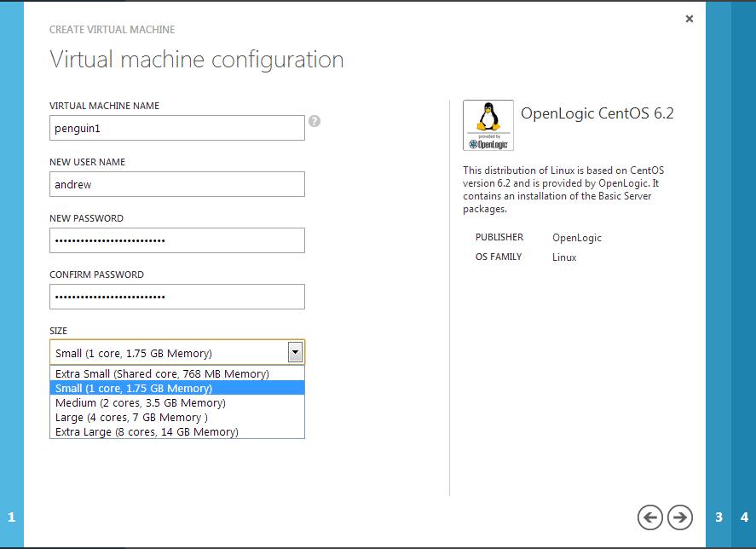This screenshot has width=756, height=549.
Task: Jump to wizard step 3
Action: tap(718, 517)
